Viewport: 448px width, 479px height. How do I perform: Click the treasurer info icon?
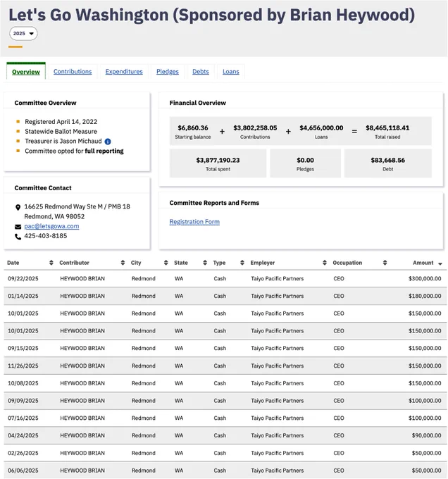[x=108, y=142]
